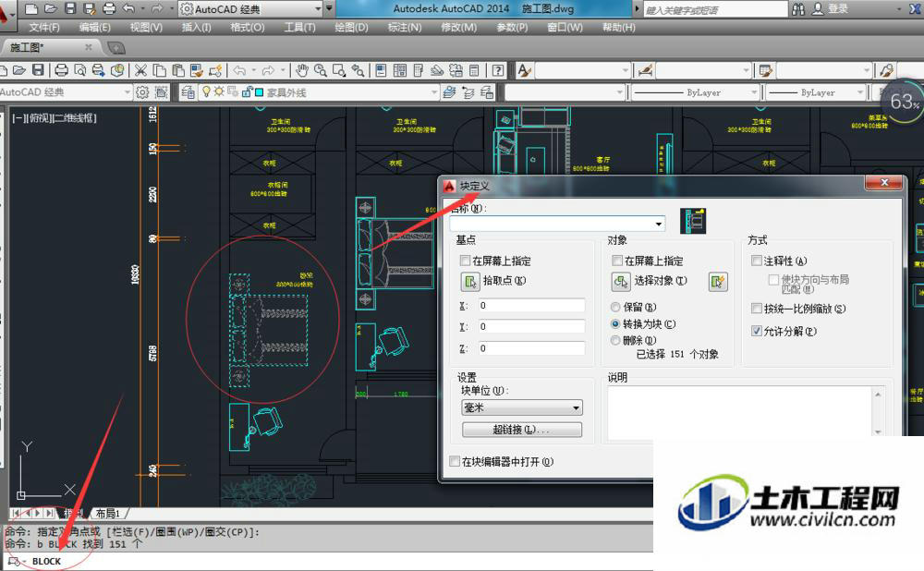Open the 文件(F) menu
This screenshot has width=924, height=571.
click(44, 27)
